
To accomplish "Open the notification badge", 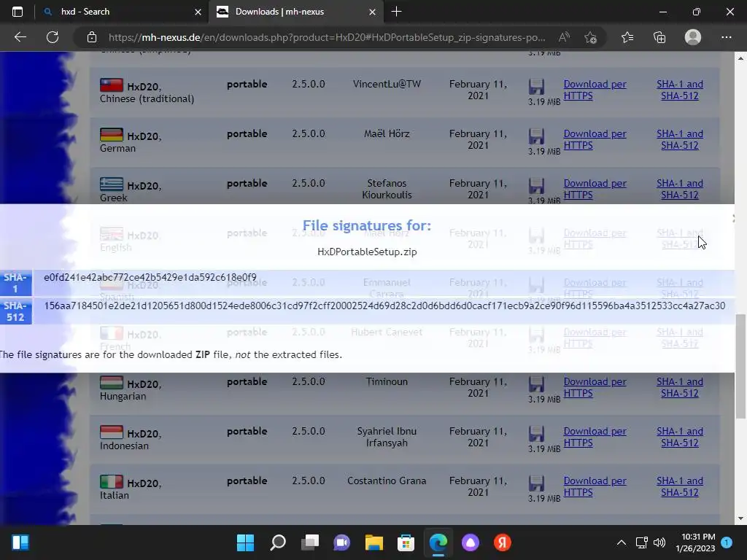I will (x=727, y=542).
